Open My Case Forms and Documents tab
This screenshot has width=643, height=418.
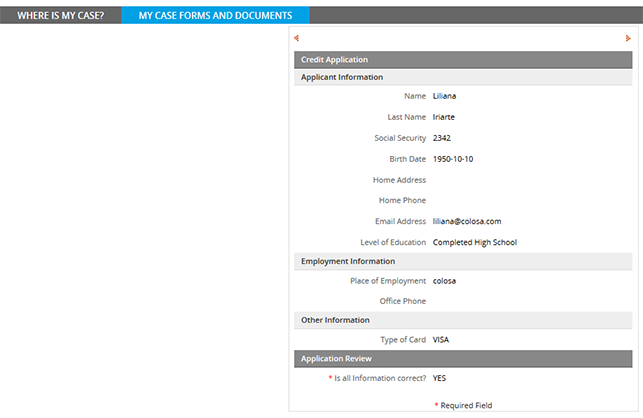(x=215, y=16)
